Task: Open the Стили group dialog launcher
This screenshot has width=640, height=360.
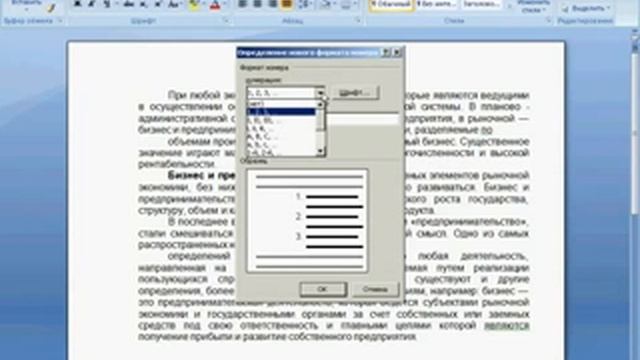Action: pos(549,20)
